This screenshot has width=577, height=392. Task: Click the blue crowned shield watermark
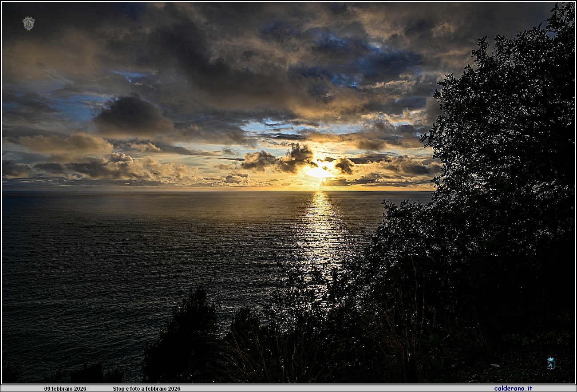pyautogui.click(x=550, y=363)
